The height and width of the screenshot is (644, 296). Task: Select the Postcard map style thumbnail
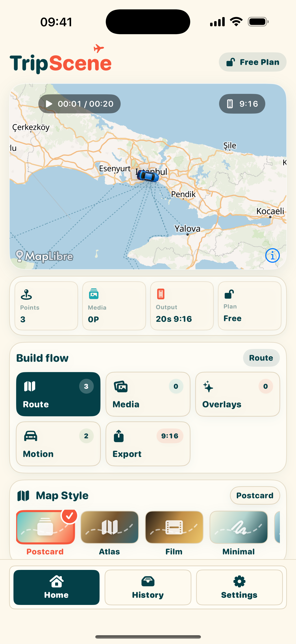click(46, 527)
